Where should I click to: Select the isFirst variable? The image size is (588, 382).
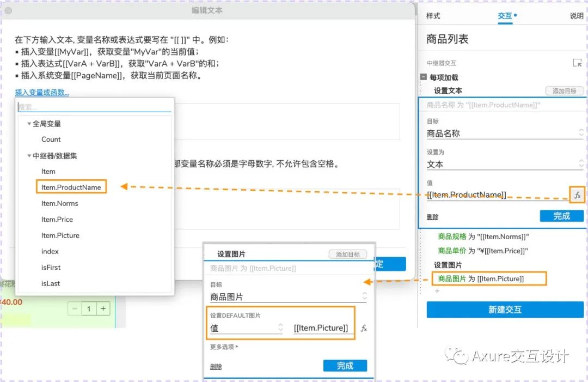pyautogui.click(x=51, y=268)
